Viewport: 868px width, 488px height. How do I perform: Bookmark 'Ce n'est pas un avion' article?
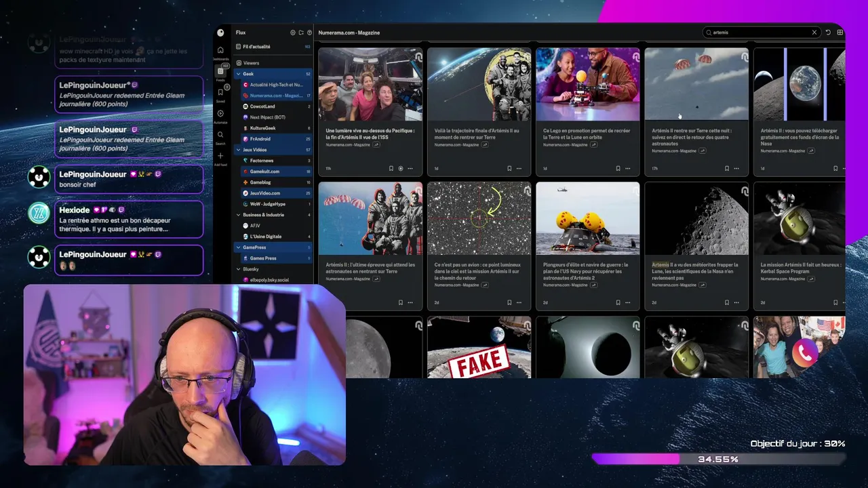pos(509,302)
